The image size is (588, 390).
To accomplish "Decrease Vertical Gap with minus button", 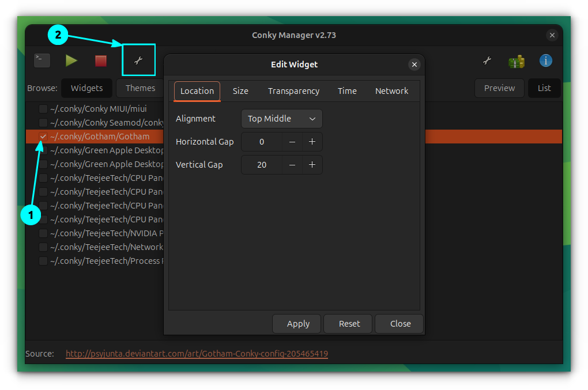I will [292, 165].
